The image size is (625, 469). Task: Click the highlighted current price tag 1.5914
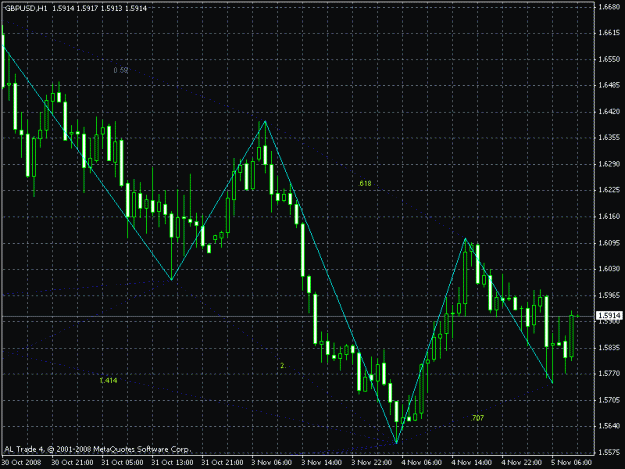[x=609, y=316]
